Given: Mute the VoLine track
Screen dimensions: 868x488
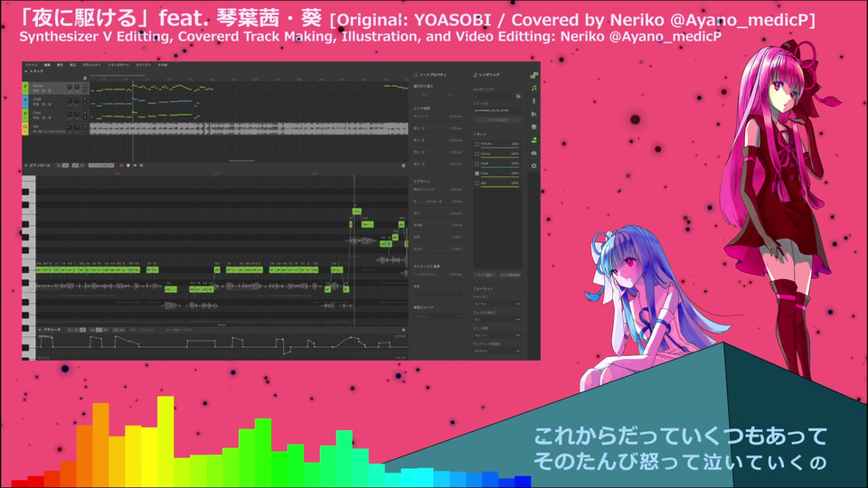Looking at the screenshot, I should (85, 86).
